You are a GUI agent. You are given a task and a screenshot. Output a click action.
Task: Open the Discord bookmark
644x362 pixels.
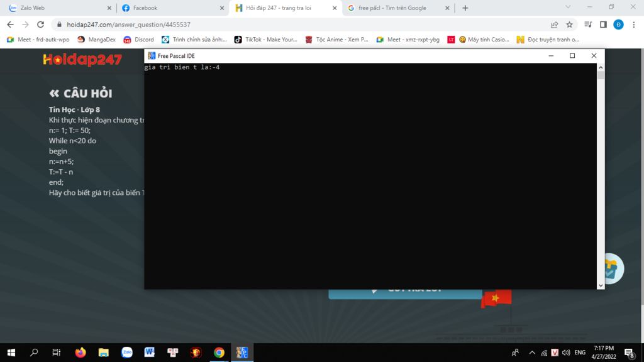pyautogui.click(x=138, y=40)
